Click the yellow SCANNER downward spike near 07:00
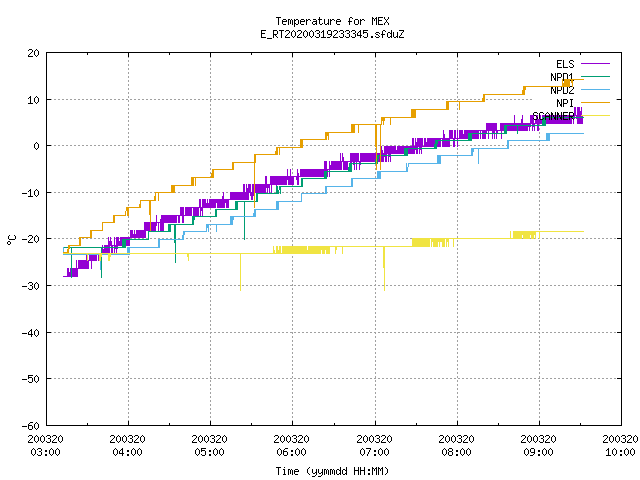The width and height of the screenshot is (640, 480). click(384, 269)
